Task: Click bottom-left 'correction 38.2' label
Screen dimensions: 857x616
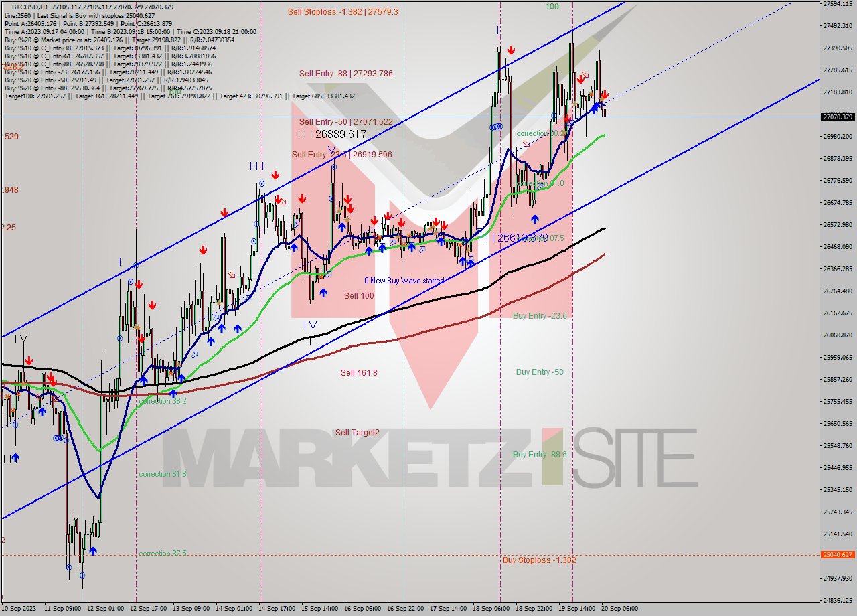Action: coord(163,401)
